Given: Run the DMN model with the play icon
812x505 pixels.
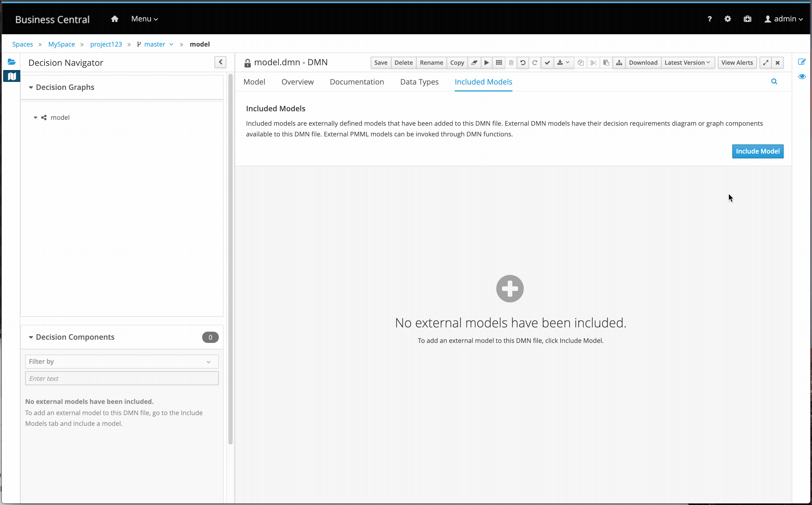Looking at the screenshot, I should tap(487, 63).
